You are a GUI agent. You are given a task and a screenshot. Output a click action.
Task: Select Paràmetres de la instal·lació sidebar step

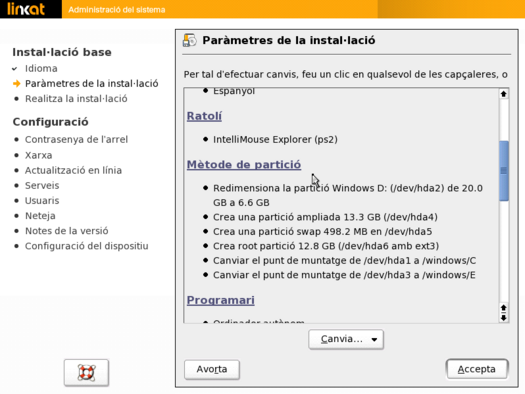pyautogui.click(x=92, y=83)
